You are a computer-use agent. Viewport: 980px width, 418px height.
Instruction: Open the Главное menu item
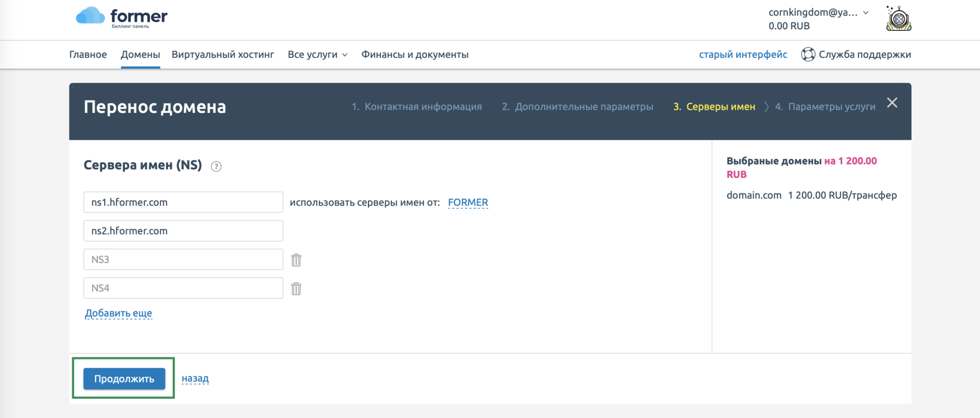[88, 55]
